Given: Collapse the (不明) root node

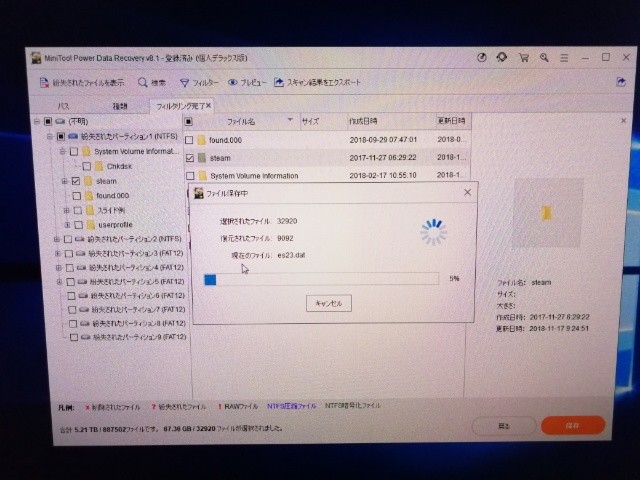Looking at the screenshot, I should [x=37, y=121].
